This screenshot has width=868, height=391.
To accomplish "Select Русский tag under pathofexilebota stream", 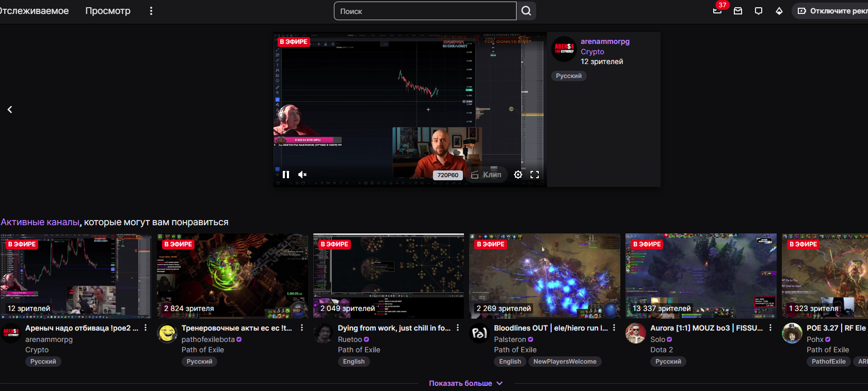I will [x=200, y=362].
